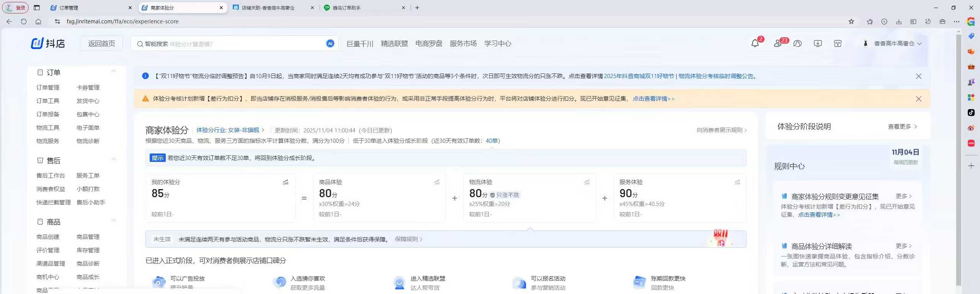Open trend chart icon on 我的体验分 card
Screen dimensions: 980x294
[x=286, y=182]
